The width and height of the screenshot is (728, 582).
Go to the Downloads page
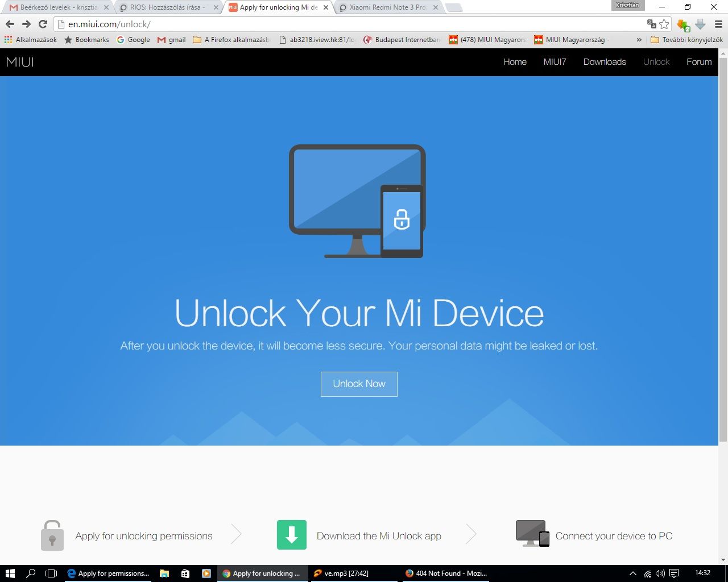pos(605,62)
